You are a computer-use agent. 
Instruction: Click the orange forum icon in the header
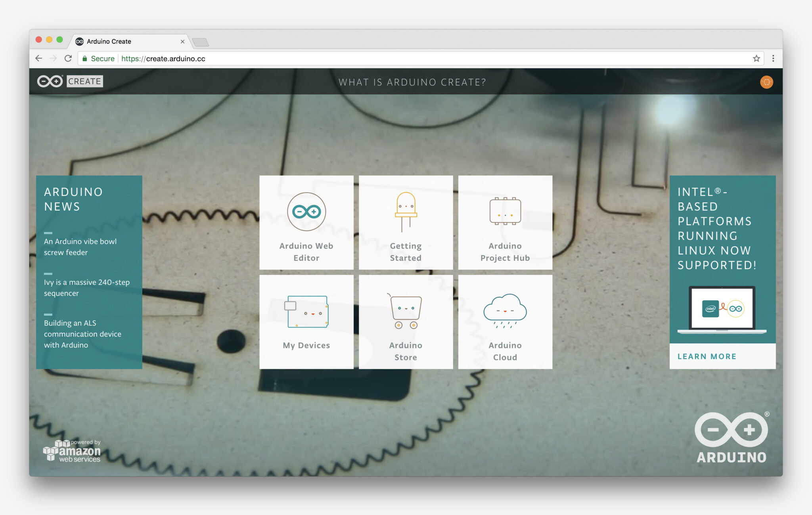click(x=766, y=82)
